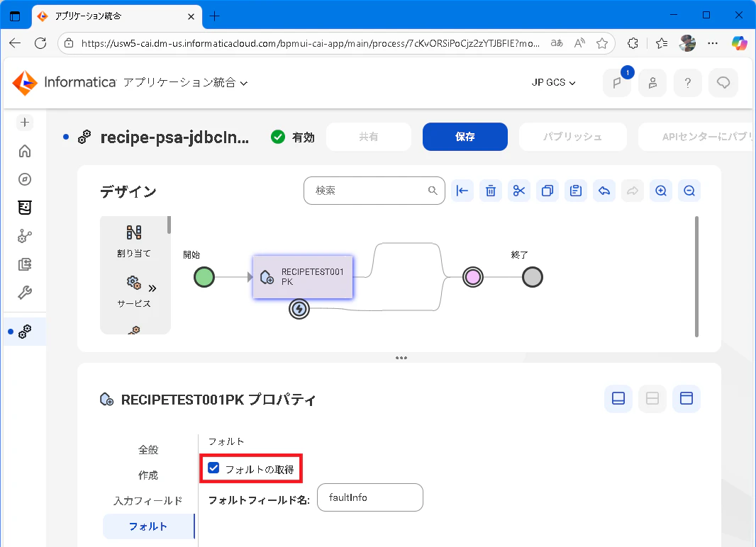Viewport: 756px width, 547px height.
Task: Open the Home sidebar icon
Action: click(x=25, y=151)
